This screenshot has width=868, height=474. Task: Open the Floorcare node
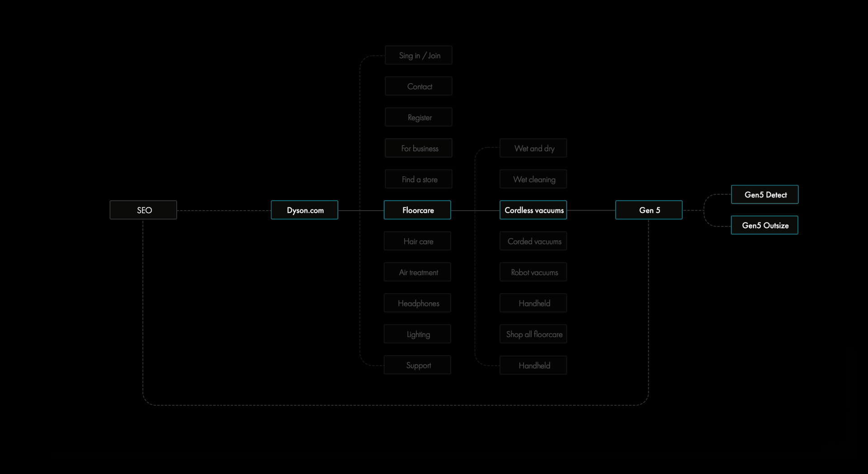[x=417, y=210]
